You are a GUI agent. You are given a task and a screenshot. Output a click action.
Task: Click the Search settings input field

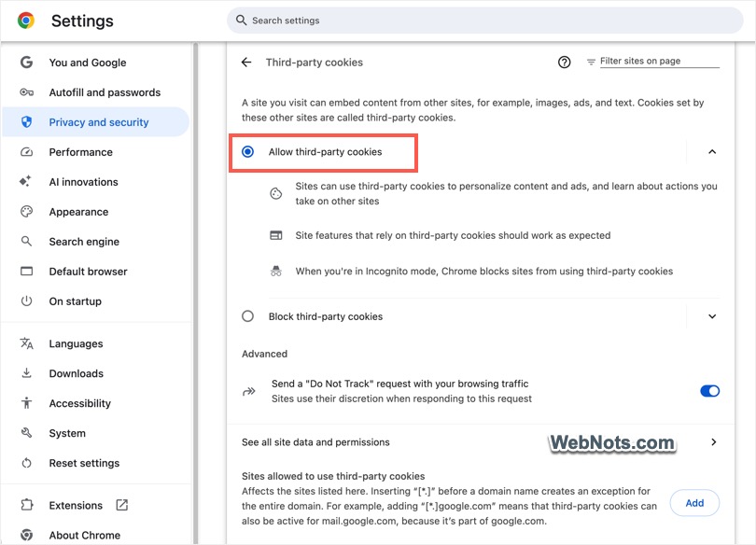(485, 21)
